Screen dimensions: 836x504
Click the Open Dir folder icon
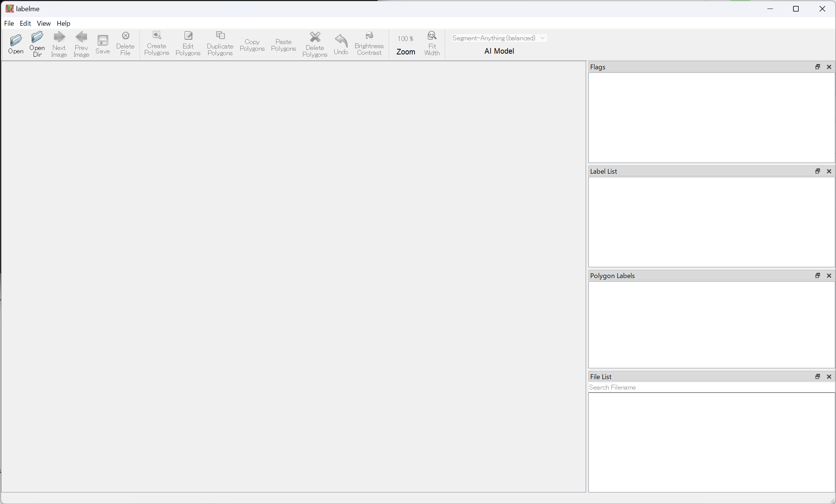pyautogui.click(x=37, y=37)
